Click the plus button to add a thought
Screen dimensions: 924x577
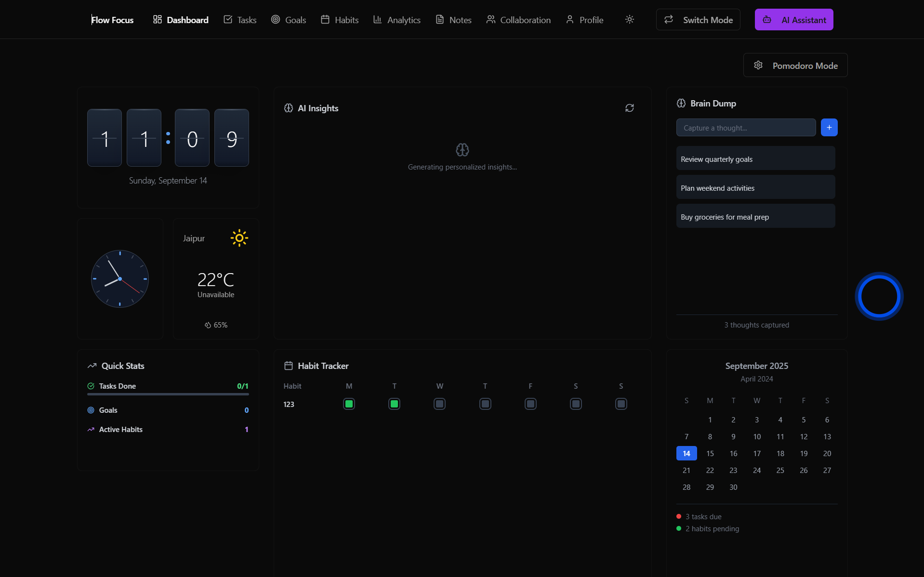(829, 128)
